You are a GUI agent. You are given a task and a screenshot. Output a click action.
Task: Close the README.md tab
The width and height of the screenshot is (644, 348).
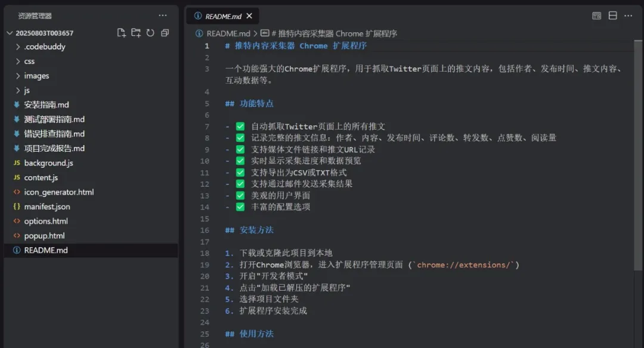pyautogui.click(x=249, y=16)
